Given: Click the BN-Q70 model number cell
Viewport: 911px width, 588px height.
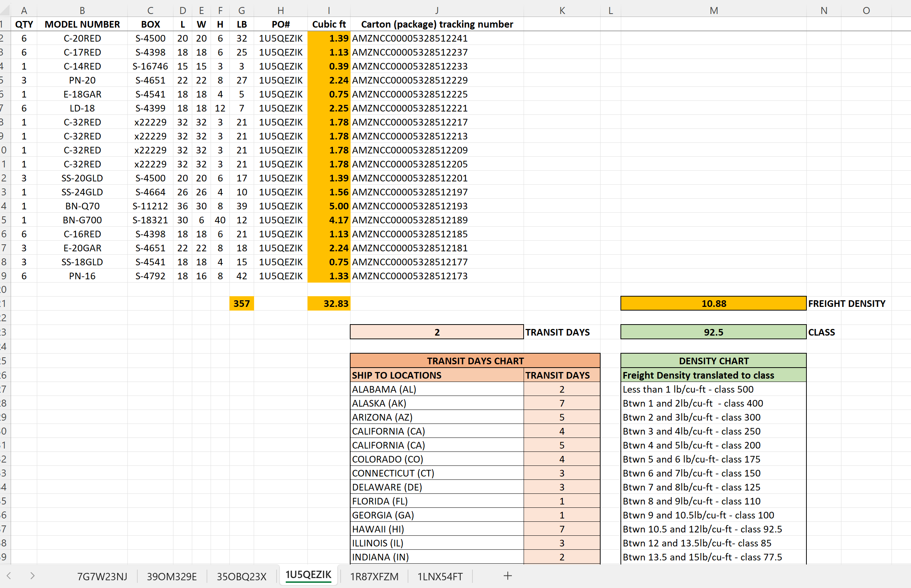Looking at the screenshot, I should pyautogui.click(x=82, y=206).
